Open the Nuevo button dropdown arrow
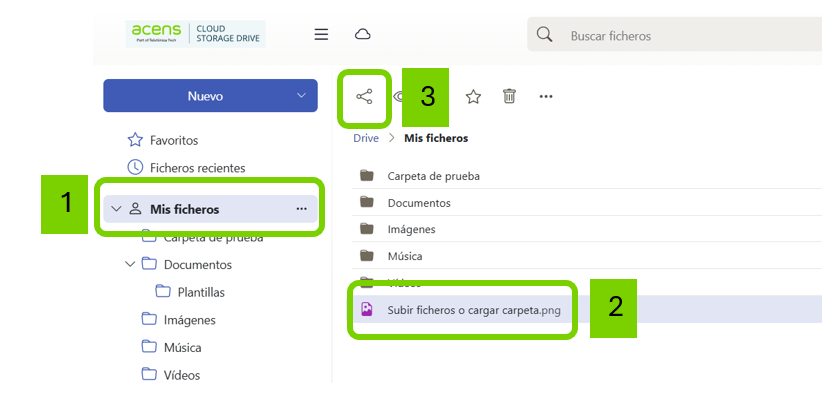 click(x=301, y=95)
